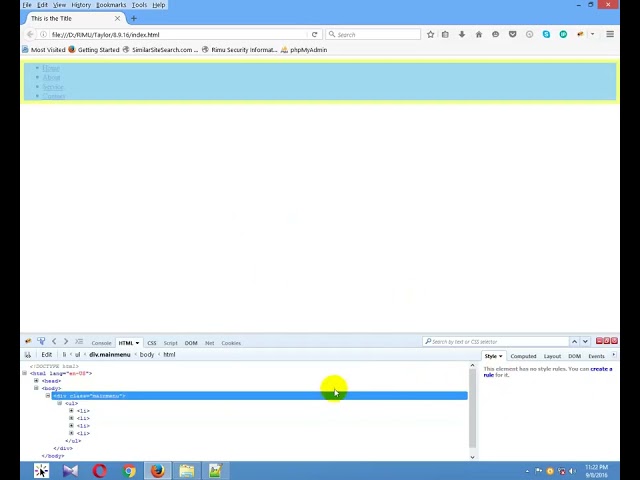The width and height of the screenshot is (640, 480).
Task: Open the Firefox hamburger menu
Action: [x=610, y=35]
